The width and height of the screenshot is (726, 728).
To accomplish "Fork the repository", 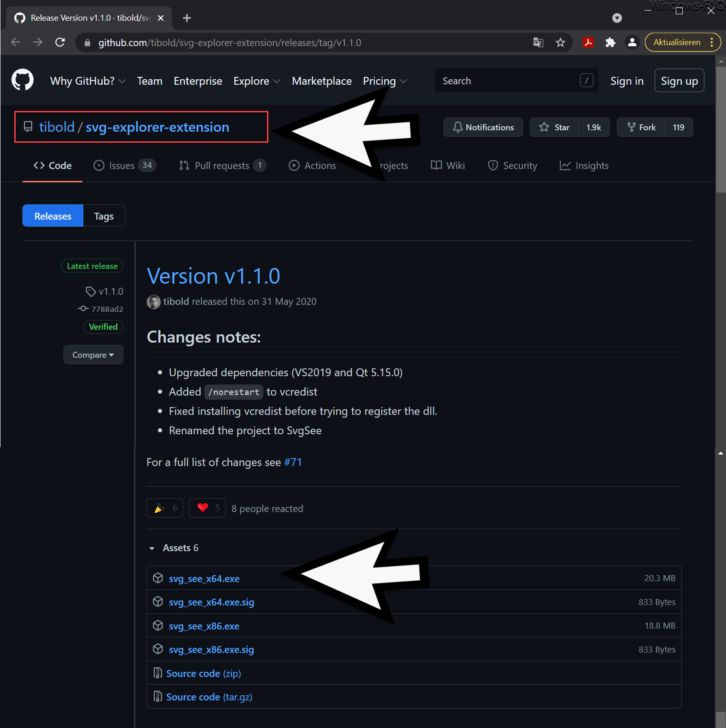I will click(641, 127).
